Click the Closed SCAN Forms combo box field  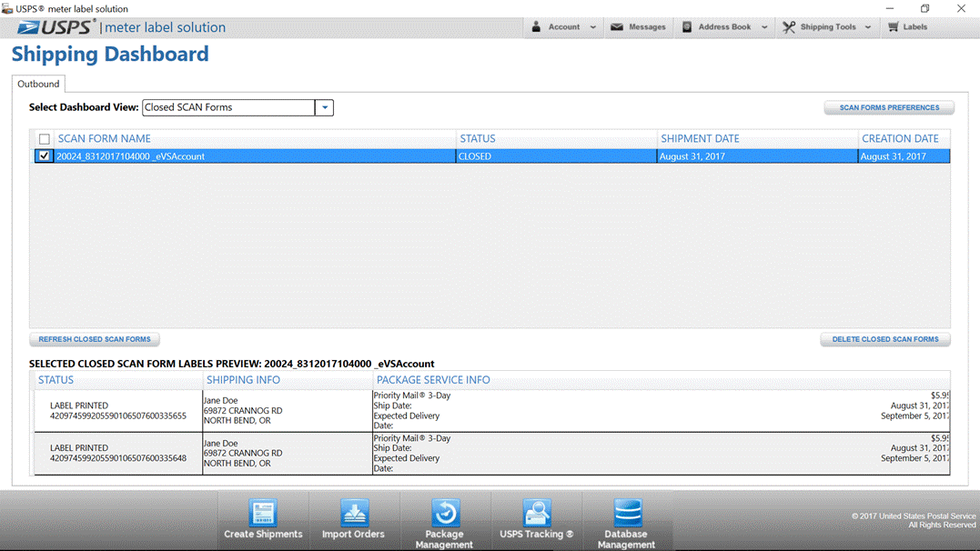228,107
